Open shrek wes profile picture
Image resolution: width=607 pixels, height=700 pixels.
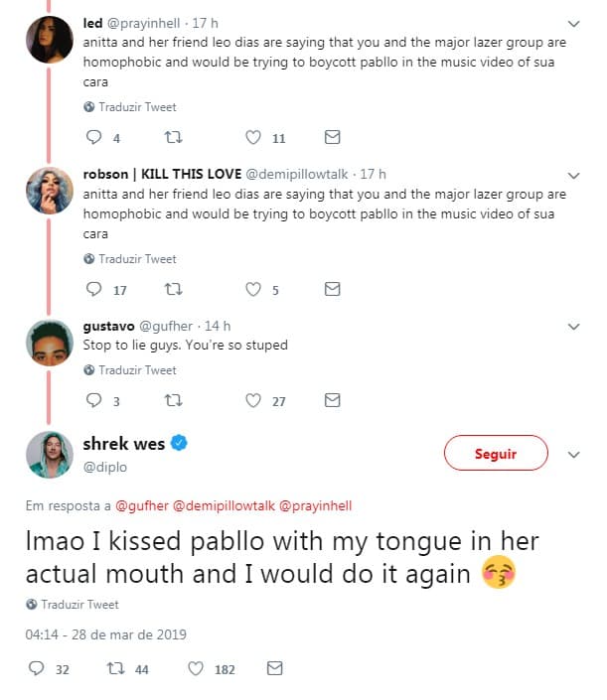50,455
